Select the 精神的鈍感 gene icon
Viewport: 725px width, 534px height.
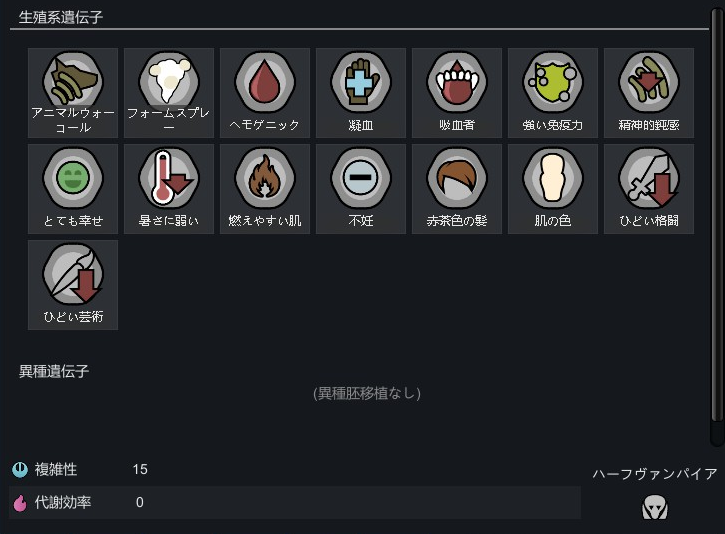[x=649, y=93]
